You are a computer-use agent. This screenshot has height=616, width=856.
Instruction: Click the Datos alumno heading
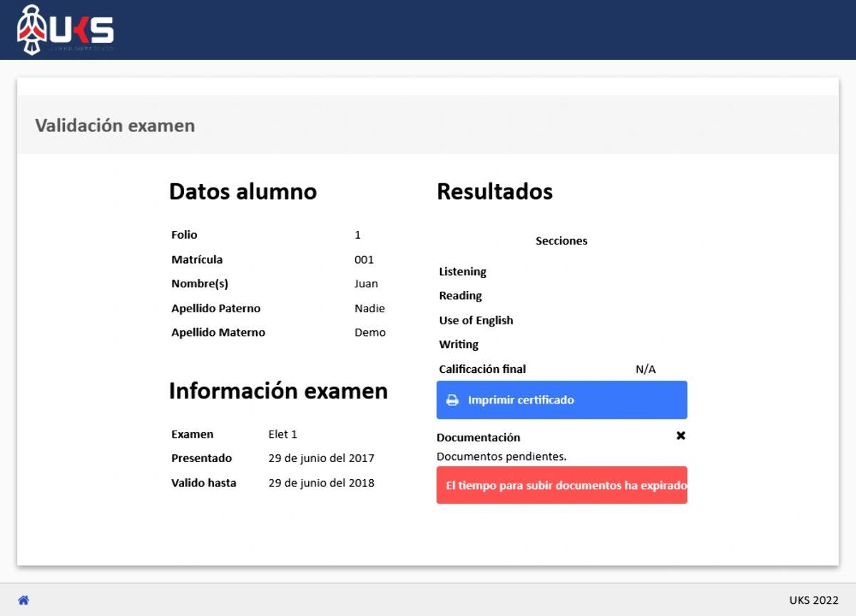pyautogui.click(x=243, y=191)
